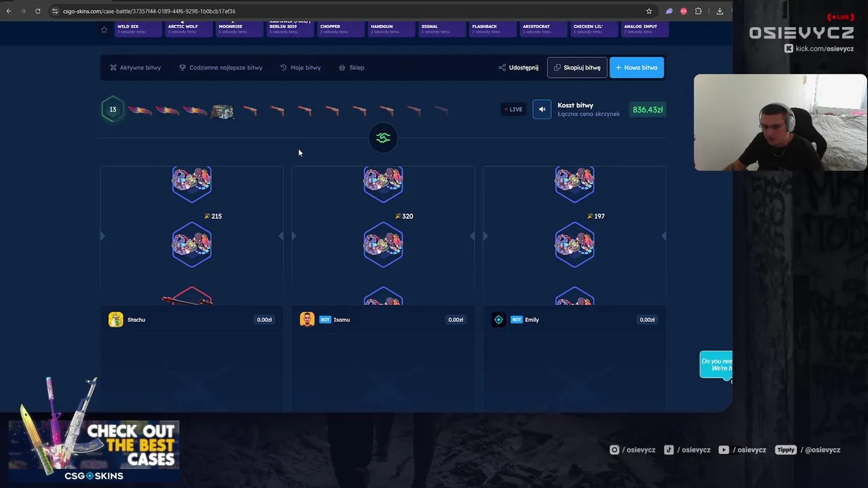This screenshot has height=488, width=868.
Task: Switch to Aktywne bitwy tab
Action: tap(136, 68)
